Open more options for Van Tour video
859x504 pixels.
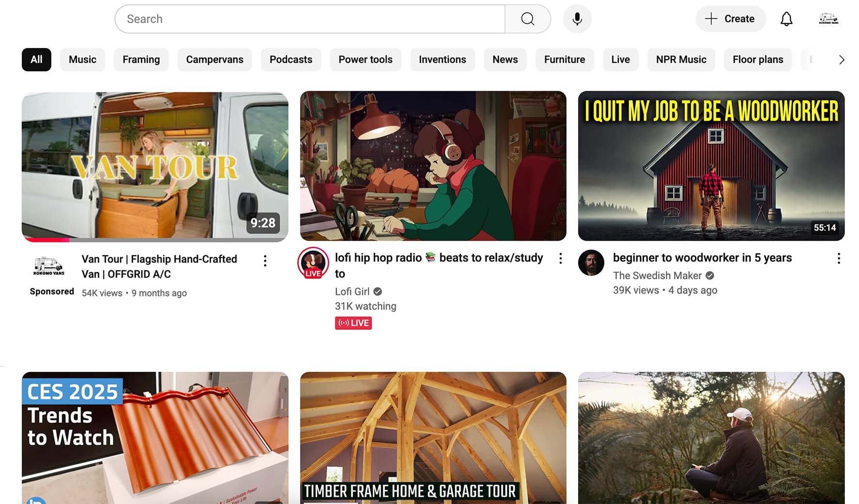[x=265, y=261]
